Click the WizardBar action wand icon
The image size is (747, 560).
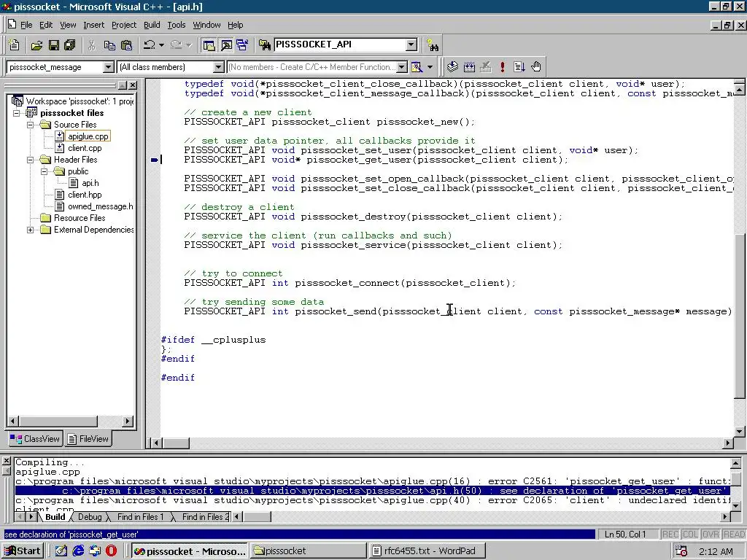pyautogui.click(x=417, y=67)
